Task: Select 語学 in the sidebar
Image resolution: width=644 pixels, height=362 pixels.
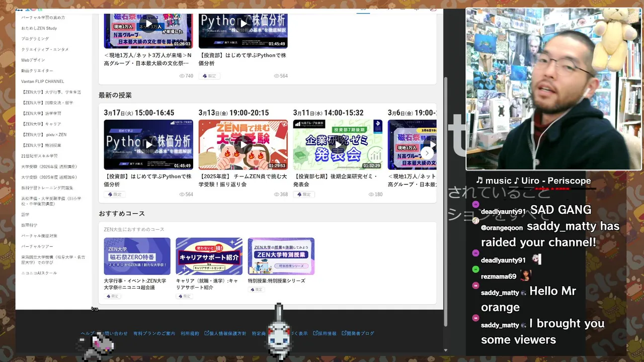Action: point(25,215)
